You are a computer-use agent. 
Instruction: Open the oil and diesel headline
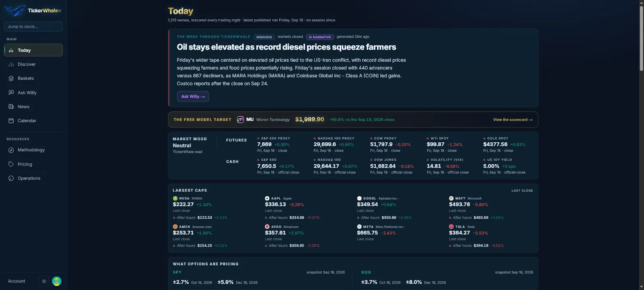pyautogui.click(x=286, y=47)
